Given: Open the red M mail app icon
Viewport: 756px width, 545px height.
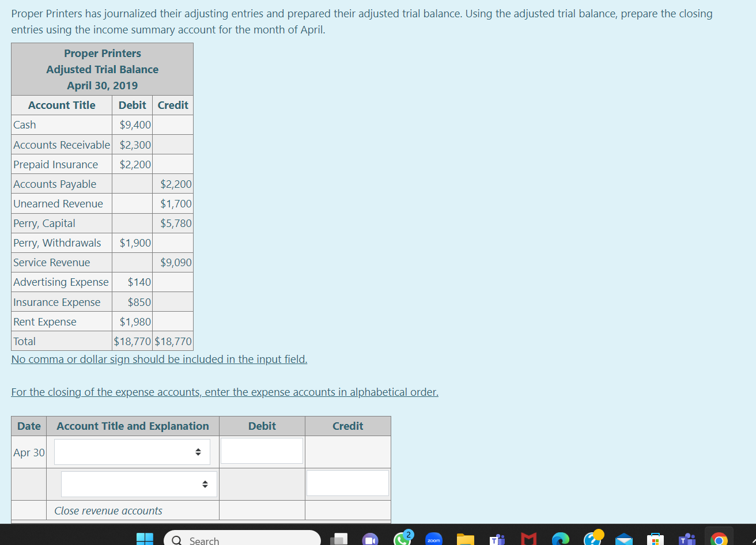Looking at the screenshot, I should tap(528, 540).
